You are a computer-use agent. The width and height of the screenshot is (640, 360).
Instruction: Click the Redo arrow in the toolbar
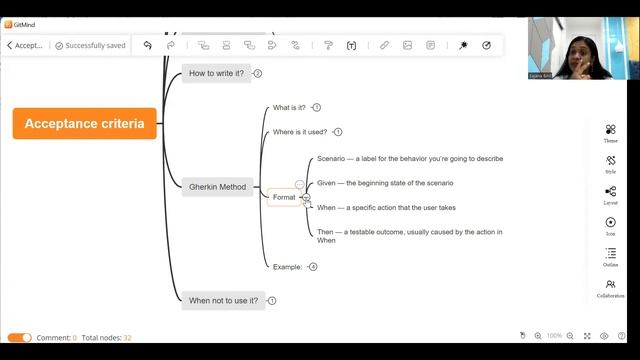171,45
